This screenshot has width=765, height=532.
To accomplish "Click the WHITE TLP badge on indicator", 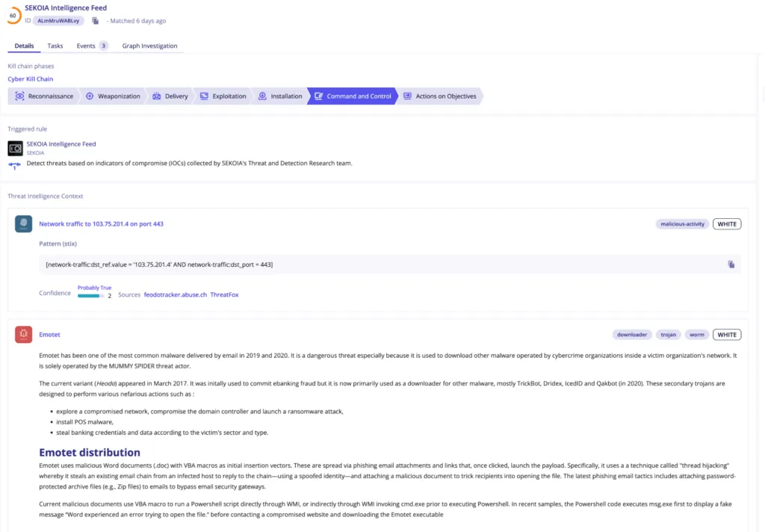I will 727,224.
